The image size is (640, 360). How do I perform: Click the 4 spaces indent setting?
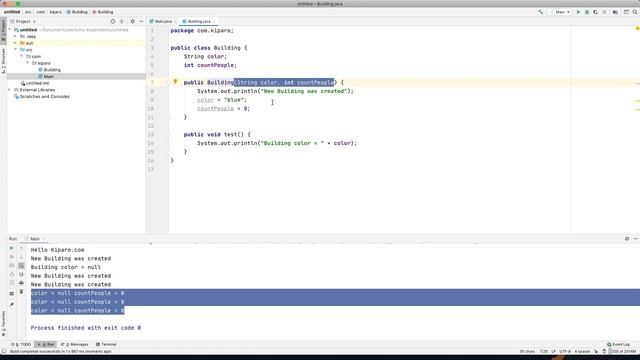(x=582, y=351)
